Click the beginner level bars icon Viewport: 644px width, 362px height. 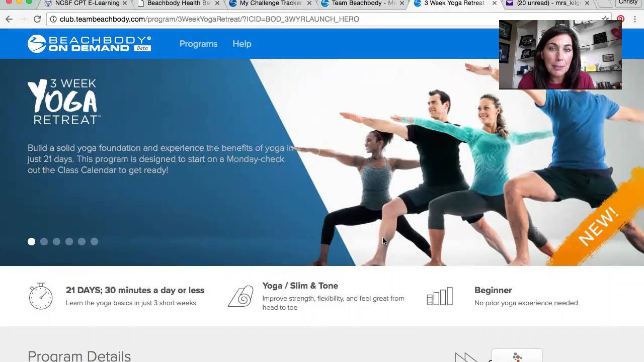point(440,296)
